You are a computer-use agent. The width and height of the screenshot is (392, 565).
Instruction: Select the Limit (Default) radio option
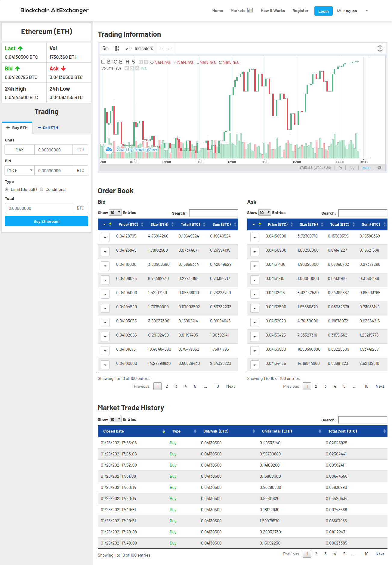coord(7,189)
